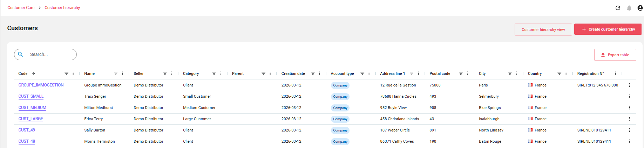Click the refresh icon in top bar
This screenshot has width=644, height=148.
[618, 8]
